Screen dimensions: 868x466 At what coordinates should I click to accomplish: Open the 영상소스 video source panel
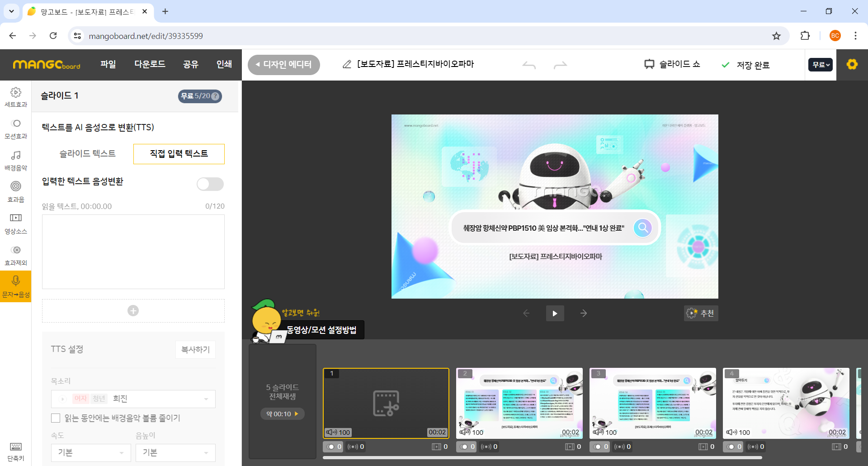(16, 224)
